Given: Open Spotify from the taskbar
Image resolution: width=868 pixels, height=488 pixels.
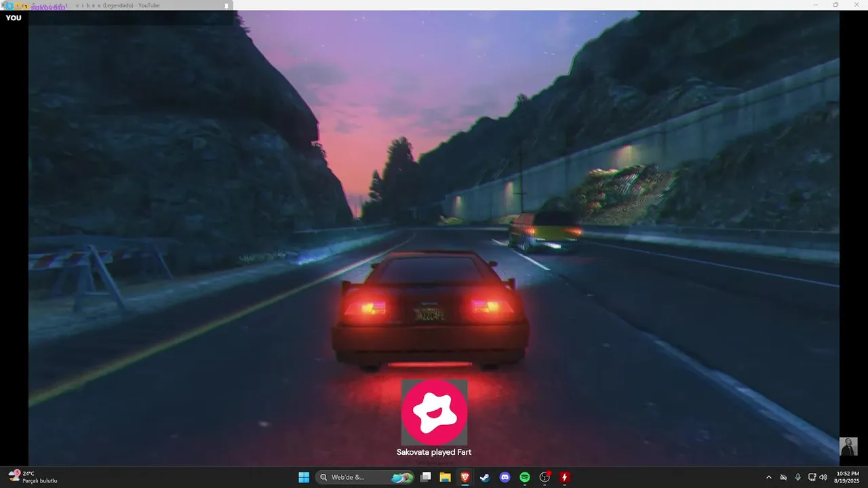Looking at the screenshot, I should 525,477.
